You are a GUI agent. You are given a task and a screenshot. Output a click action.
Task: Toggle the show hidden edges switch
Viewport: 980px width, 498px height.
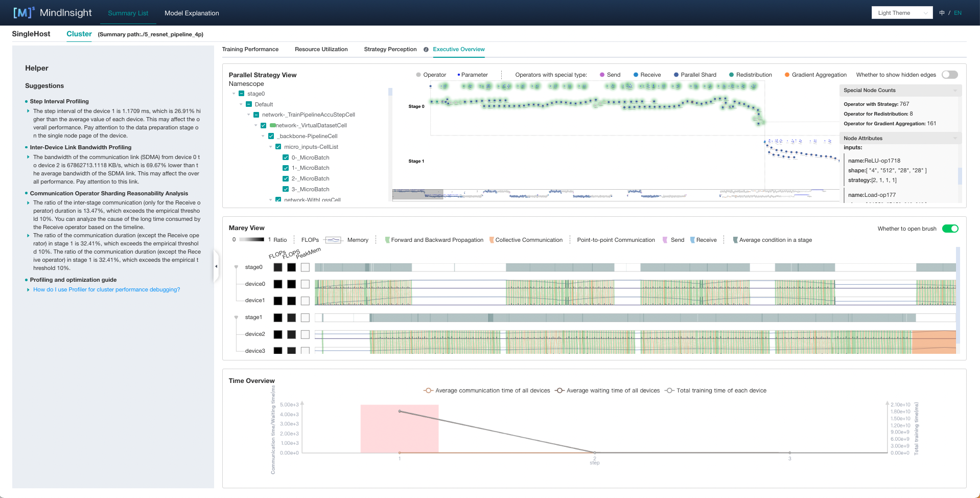point(949,75)
